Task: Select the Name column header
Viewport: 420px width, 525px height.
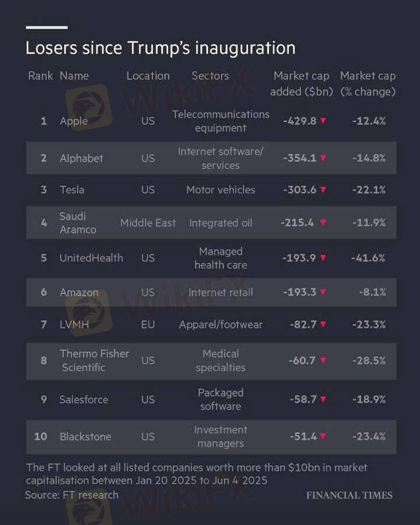Action: coord(74,76)
